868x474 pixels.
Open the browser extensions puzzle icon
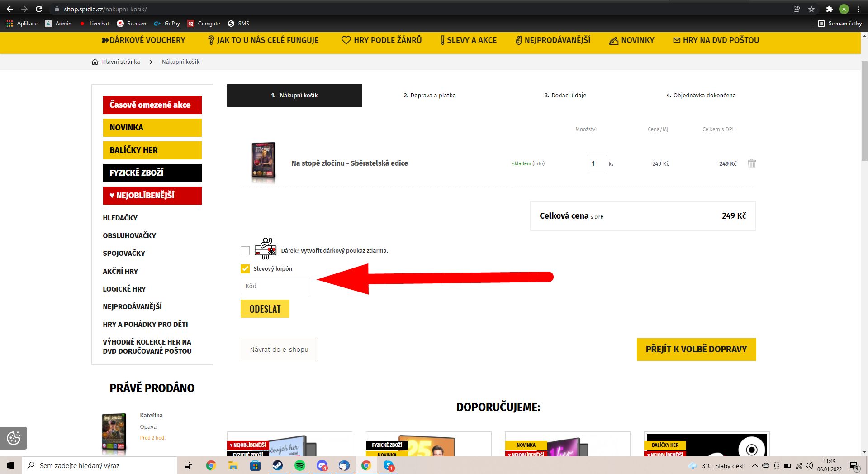coord(829,9)
